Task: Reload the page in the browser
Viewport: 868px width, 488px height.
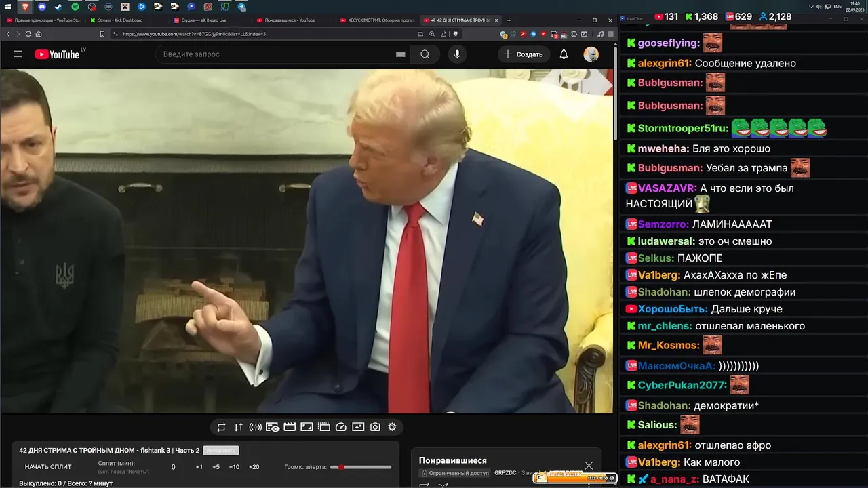Action: coord(28,34)
